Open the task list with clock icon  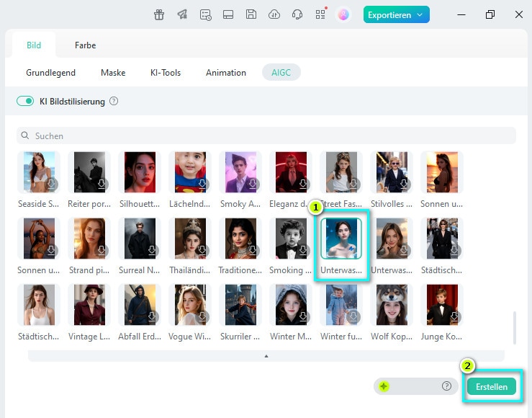(205, 14)
